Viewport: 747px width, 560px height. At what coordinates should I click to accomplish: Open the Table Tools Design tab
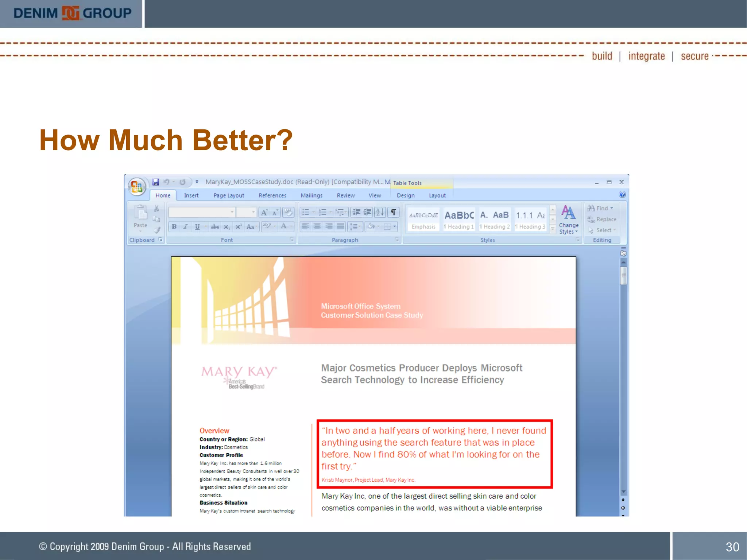(x=406, y=195)
